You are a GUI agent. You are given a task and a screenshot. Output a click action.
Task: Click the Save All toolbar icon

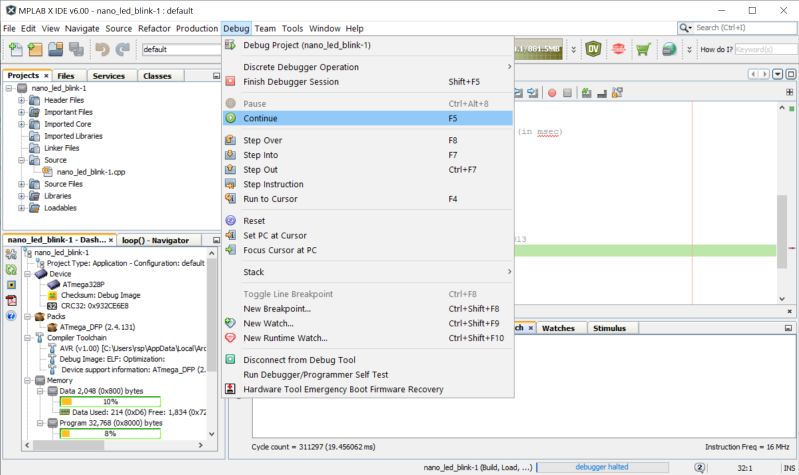pos(76,49)
